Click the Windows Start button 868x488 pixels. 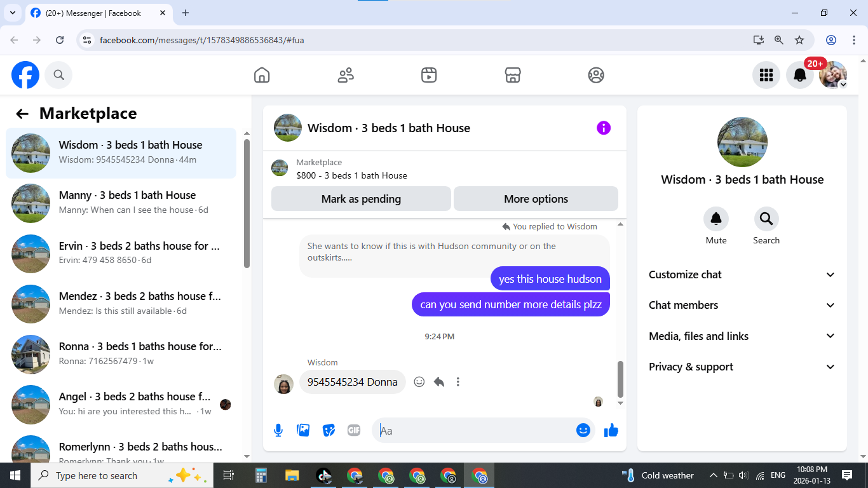(x=15, y=475)
